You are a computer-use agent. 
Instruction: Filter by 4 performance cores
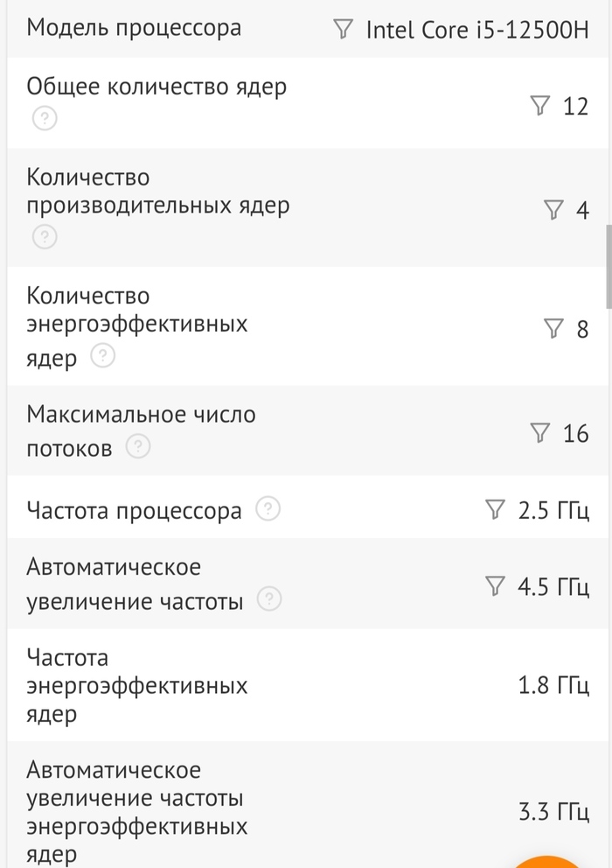pos(553,210)
